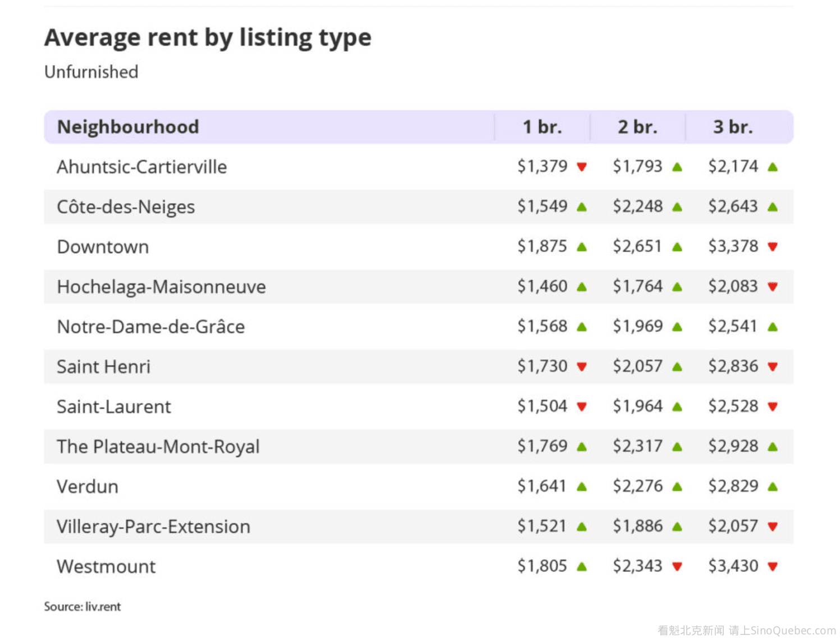Click the red arrow beside Saint-Laurent $1,504
The height and width of the screenshot is (640, 840).
coord(582,406)
